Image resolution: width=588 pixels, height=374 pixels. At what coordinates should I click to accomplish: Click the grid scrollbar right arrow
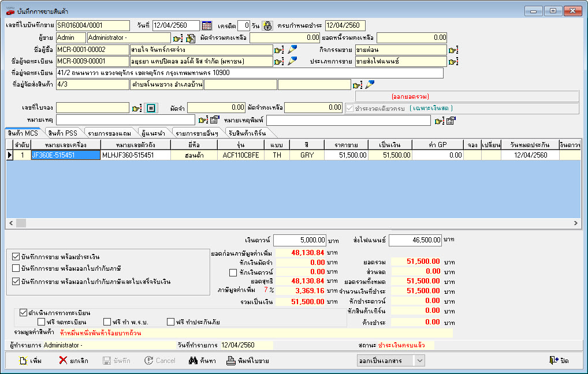[576, 223]
